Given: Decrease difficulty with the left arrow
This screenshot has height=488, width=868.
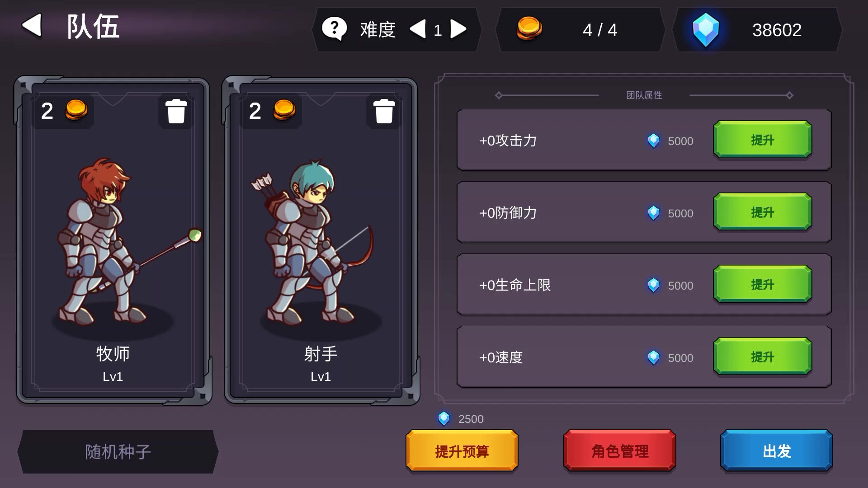Looking at the screenshot, I should point(417,29).
